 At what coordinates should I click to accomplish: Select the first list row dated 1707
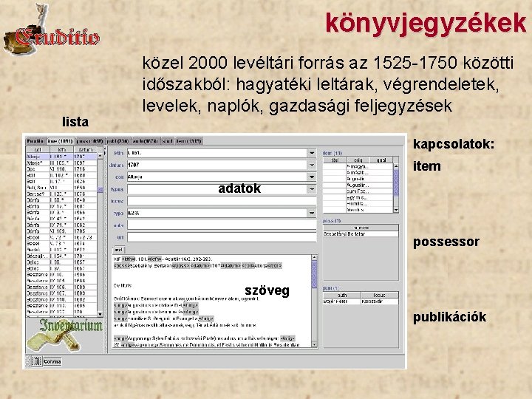(61, 157)
